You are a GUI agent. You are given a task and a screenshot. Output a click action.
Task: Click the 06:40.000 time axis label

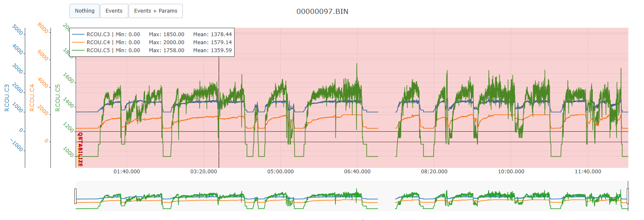[x=357, y=172]
